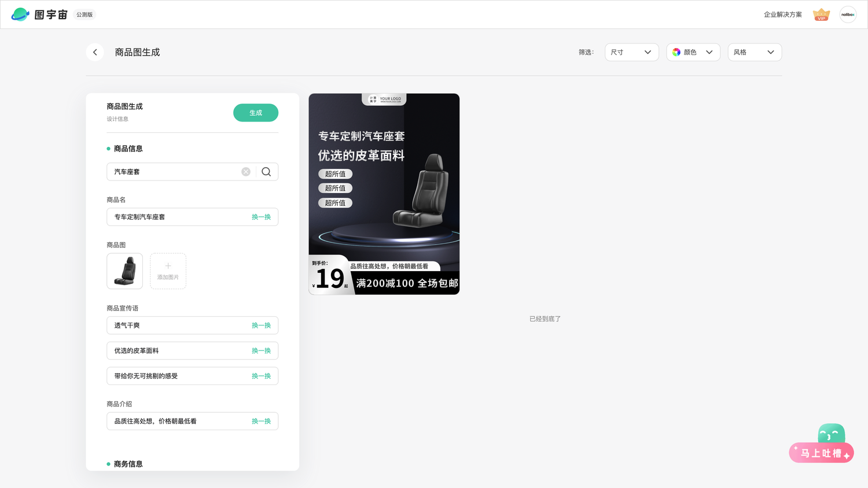Image resolution: width=868 pixels, height=488 pixels.
Task: Click the 商品宣传语 label
Action: (123, 308)
